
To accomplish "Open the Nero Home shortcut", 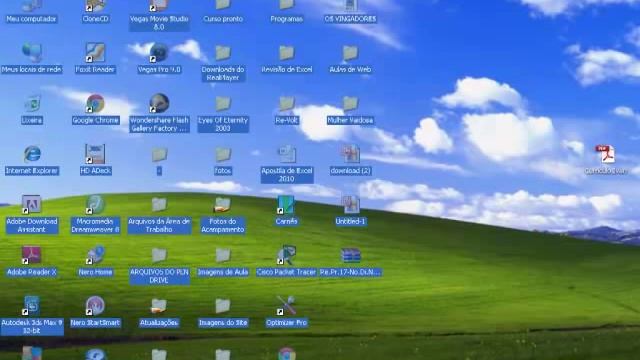I will [x=95, y=256].
